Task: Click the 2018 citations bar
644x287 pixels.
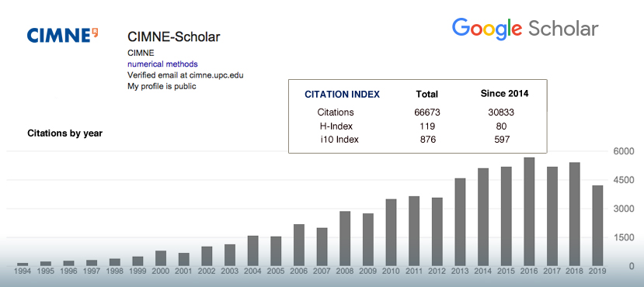Action: pyautogui.click(x=574, y=214)
